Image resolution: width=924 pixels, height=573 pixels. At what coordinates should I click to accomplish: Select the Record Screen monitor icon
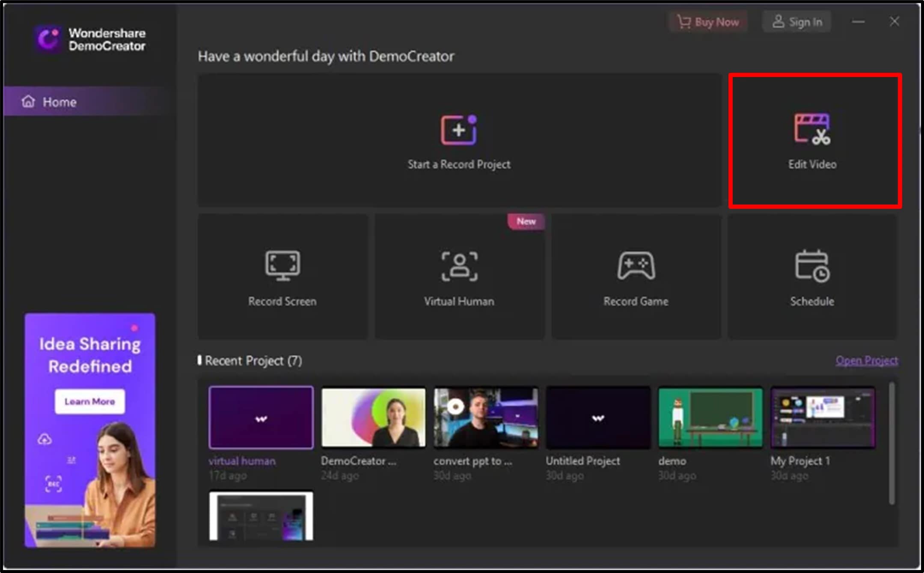[x=282, y=265]
